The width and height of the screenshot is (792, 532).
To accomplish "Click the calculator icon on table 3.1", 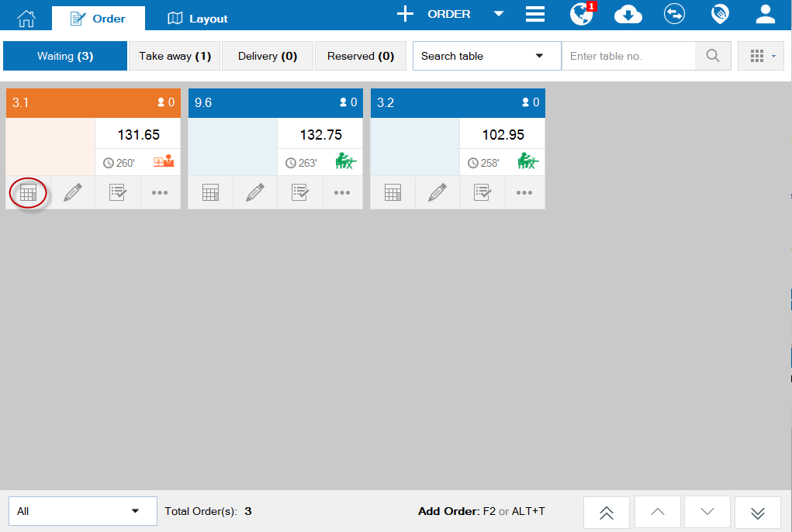I will (x=28, y=193).
